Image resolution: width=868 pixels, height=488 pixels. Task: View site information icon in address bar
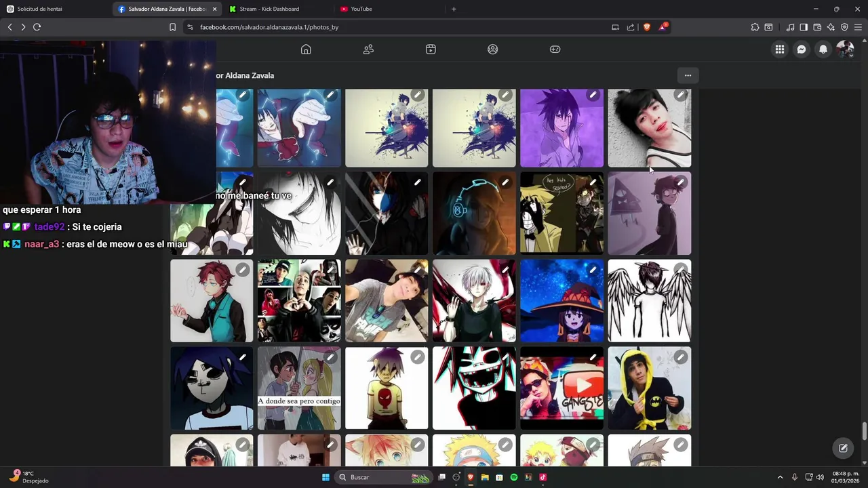[190, 27]
